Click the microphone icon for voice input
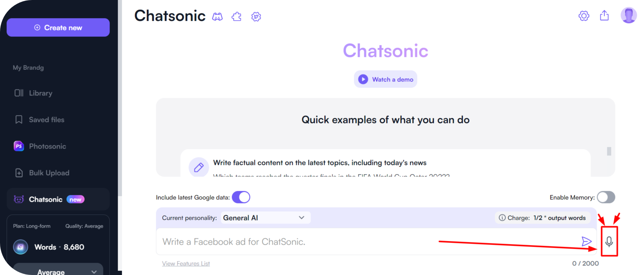The image size is (644, 275). 610,241
